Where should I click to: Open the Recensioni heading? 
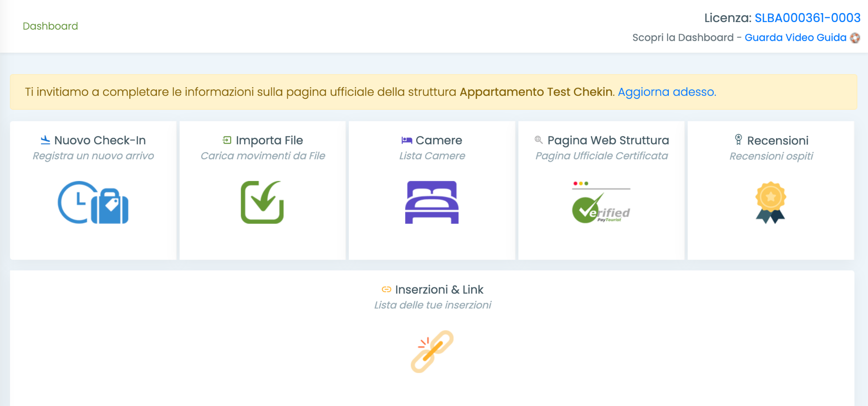coord(777,141)
